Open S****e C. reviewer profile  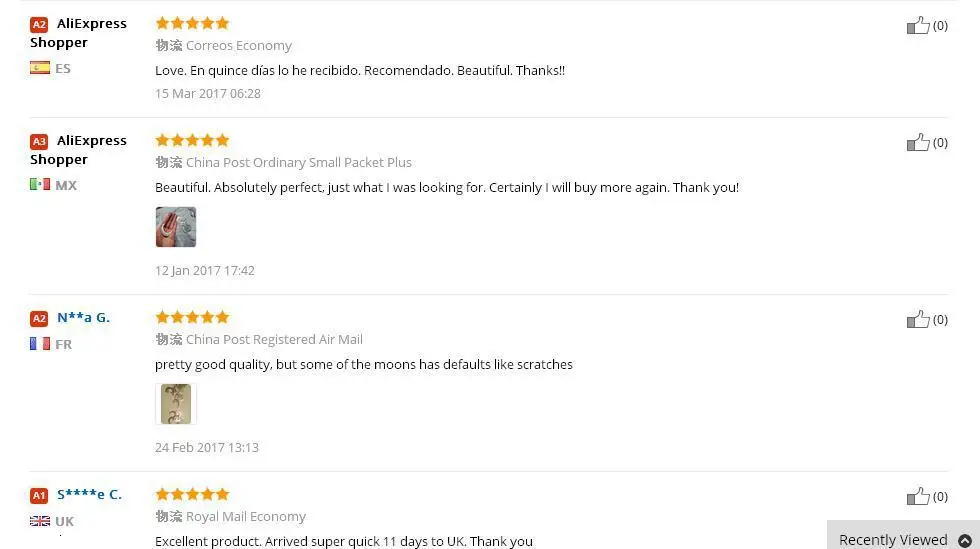89,495
